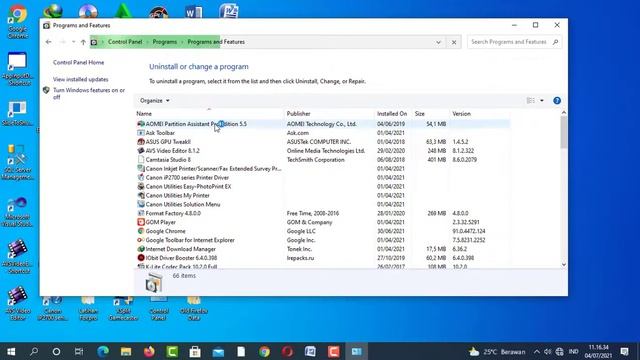The width and height of the screenshot is (640, 360).
Task: Open the Windows Start button
Action: coord(11,351)
